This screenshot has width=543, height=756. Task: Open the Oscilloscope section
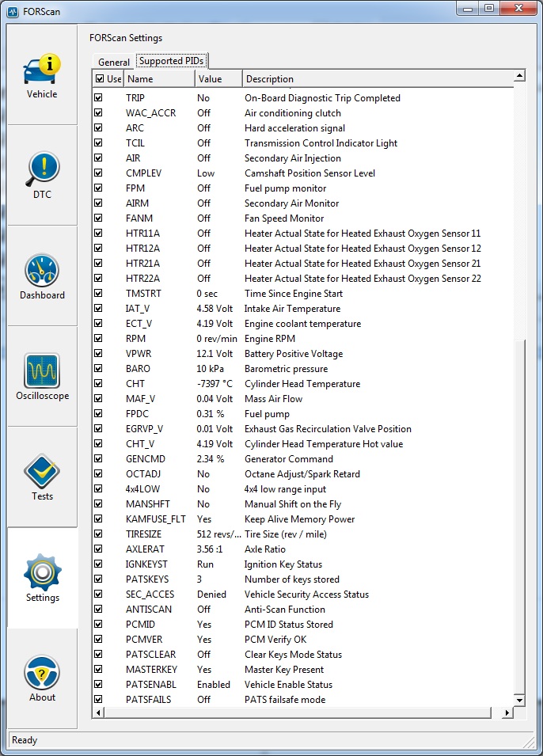click(x=42, y=377)
